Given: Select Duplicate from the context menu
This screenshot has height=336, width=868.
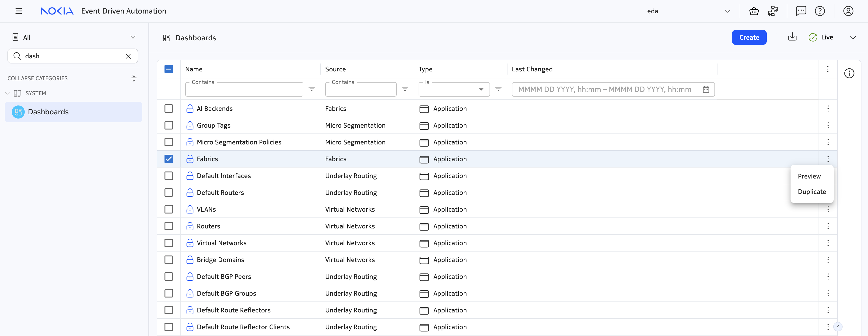Looking at the screenshot, I should pos(812,192).
